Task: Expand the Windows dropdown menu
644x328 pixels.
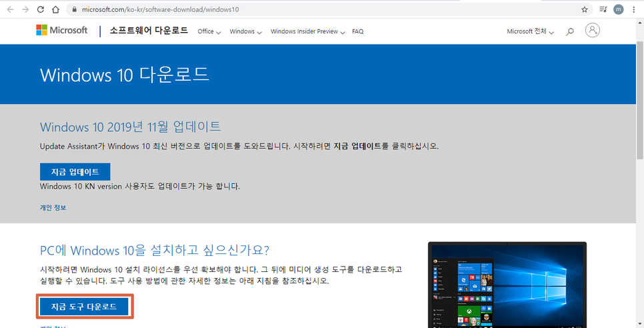Action: click(x=245, y=31)
